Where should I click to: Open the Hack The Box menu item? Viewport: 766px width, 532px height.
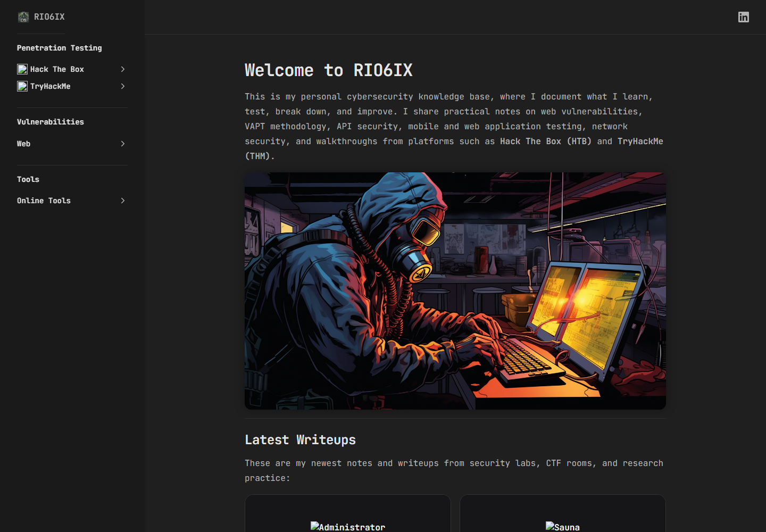point(57,69)
